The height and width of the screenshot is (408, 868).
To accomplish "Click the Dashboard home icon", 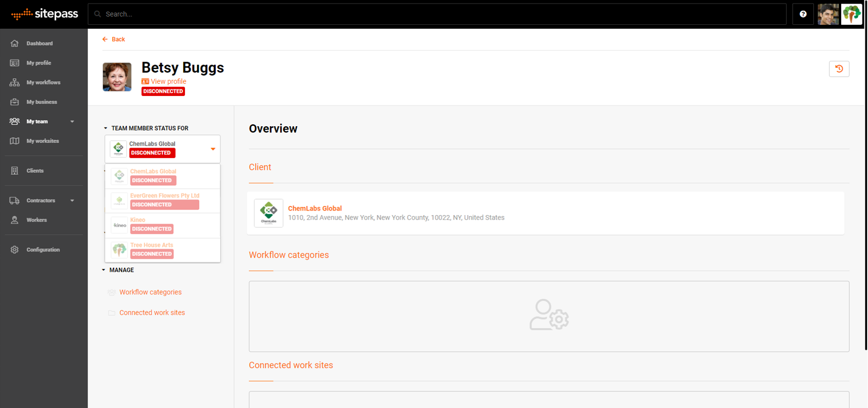I will click(15, 43).
